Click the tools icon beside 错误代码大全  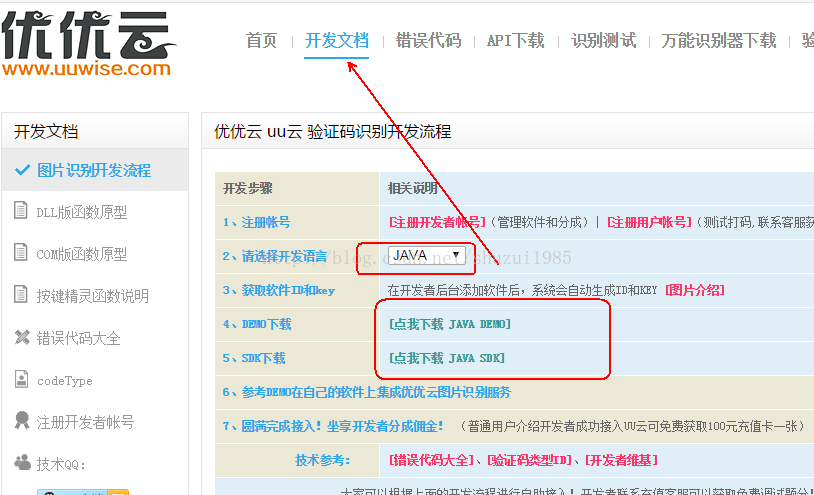coord(22,337)
